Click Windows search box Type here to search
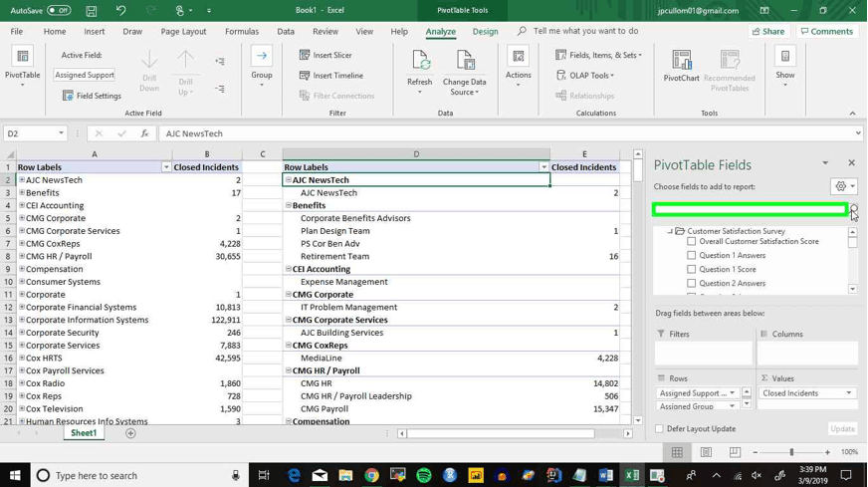 (x=138, y=475)
